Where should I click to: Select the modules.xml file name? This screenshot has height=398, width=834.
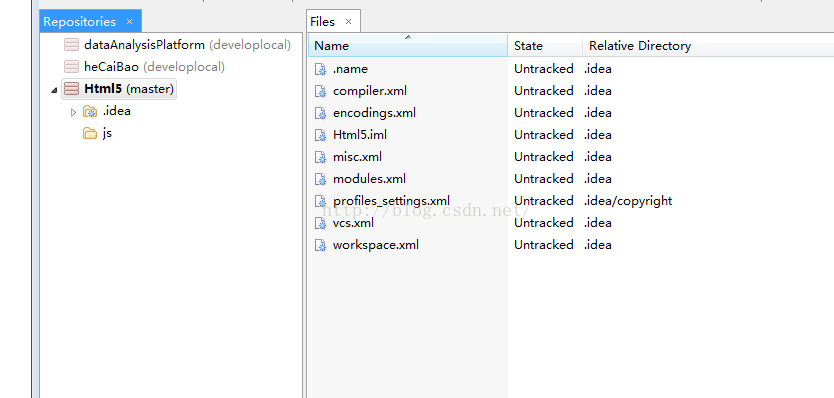click(369, 179)
